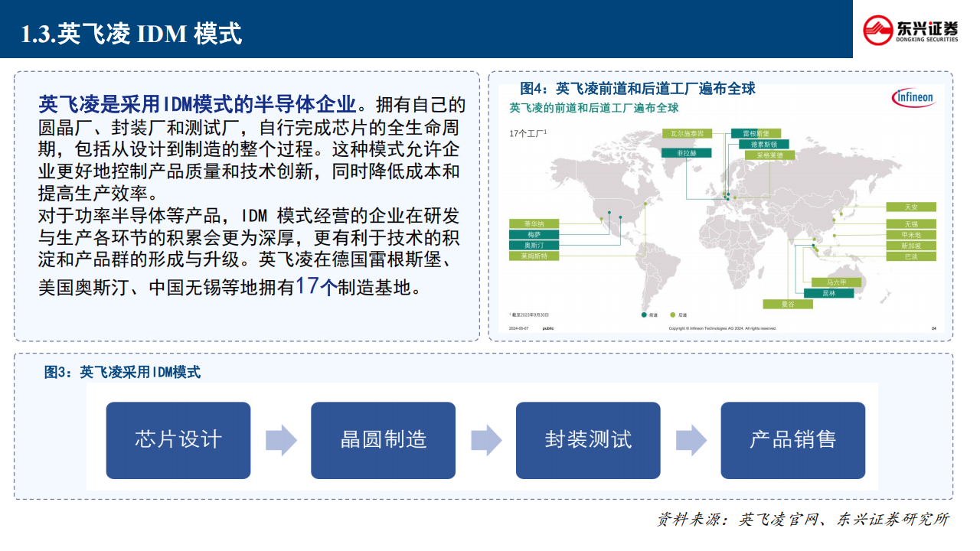Viewport: 980px width, 551px height.
Task: Click the 雷根斯堡 map label
Action: coord(755,133)
